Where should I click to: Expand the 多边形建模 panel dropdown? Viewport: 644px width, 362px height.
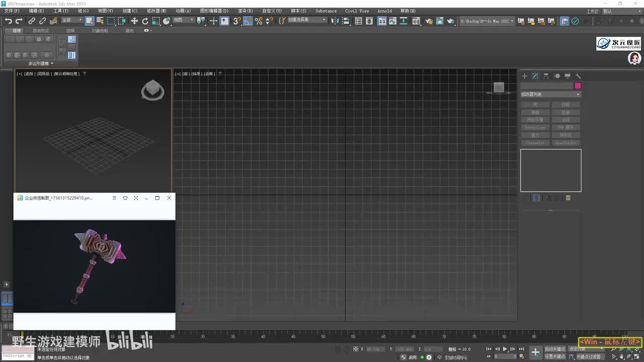tap(41, 63)
